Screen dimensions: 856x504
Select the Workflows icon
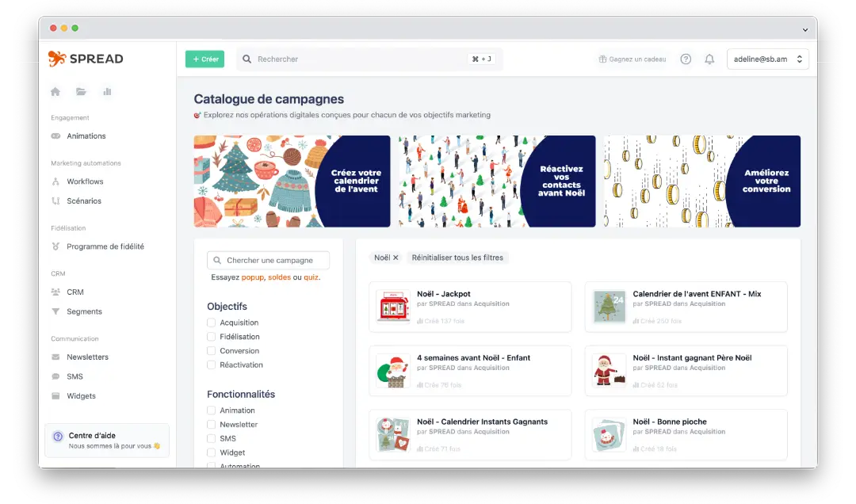55,181
